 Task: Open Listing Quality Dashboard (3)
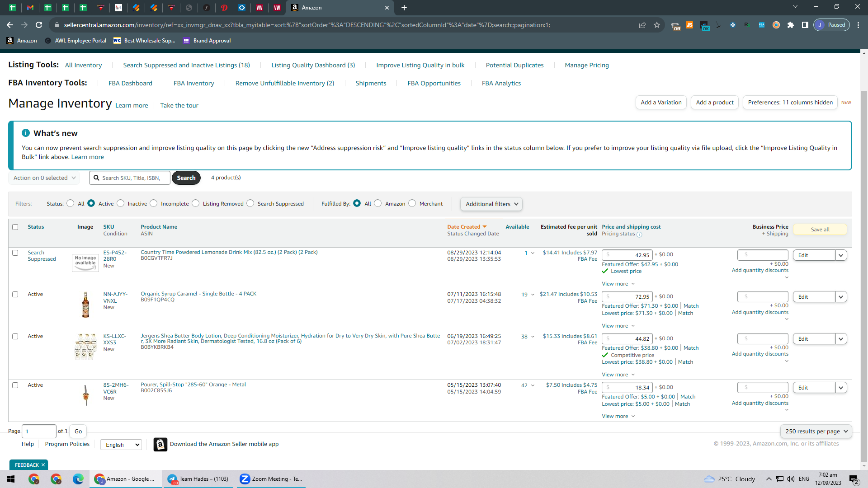coord(313,65)
